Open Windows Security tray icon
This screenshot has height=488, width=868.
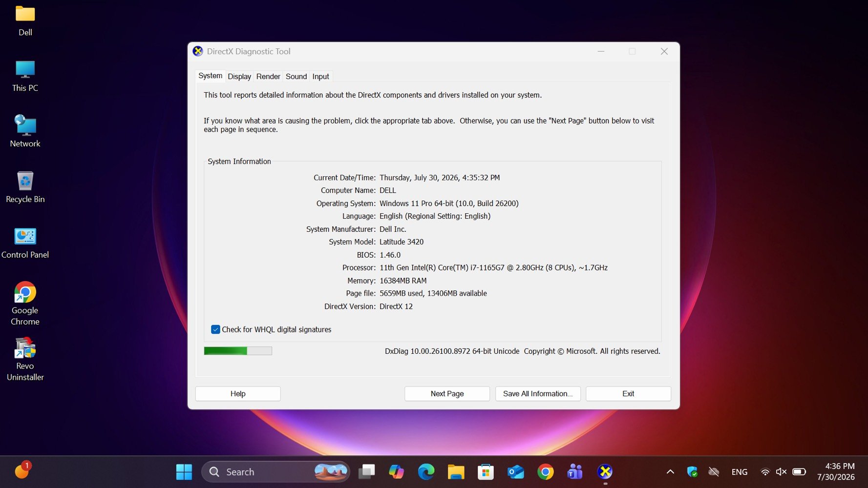[x=692, y=472]
